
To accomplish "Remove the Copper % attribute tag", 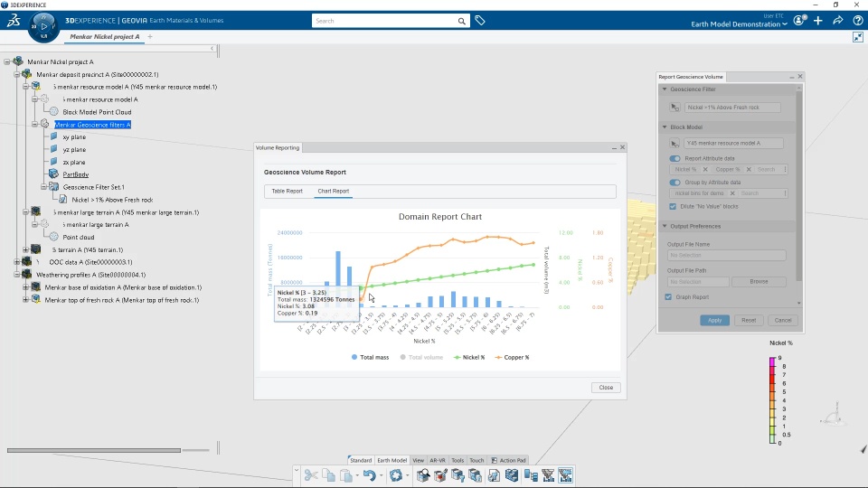I will click(749, 170).
